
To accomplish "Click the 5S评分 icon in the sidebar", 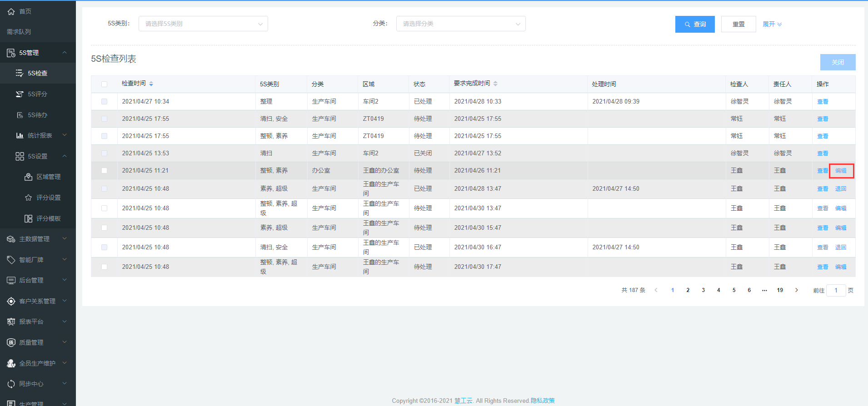I will coord(20,94).
